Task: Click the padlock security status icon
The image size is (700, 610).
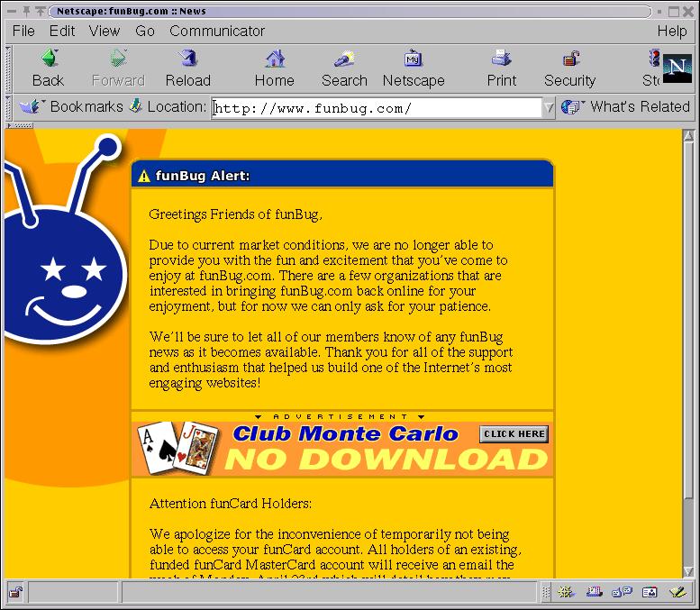Action: (x=16, y=592)
